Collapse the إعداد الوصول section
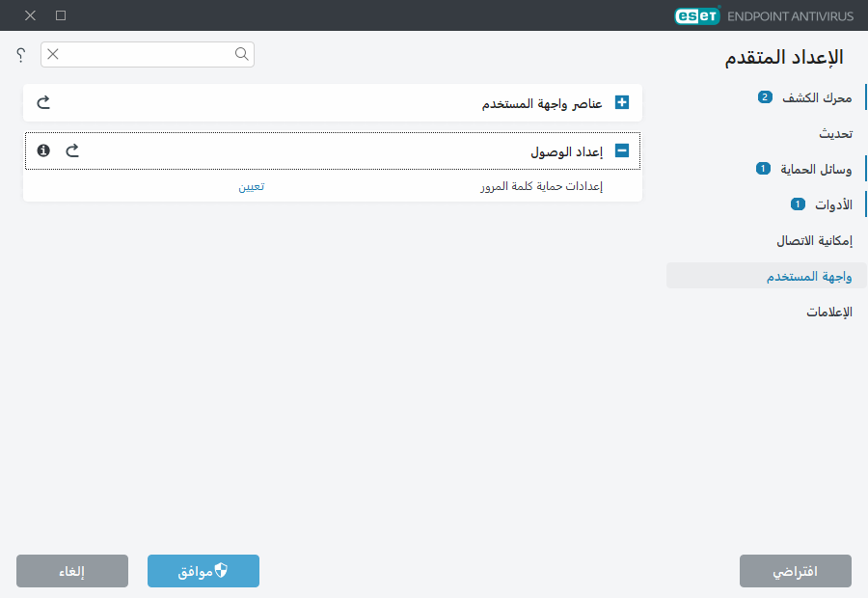 click(x=622, y=150)
